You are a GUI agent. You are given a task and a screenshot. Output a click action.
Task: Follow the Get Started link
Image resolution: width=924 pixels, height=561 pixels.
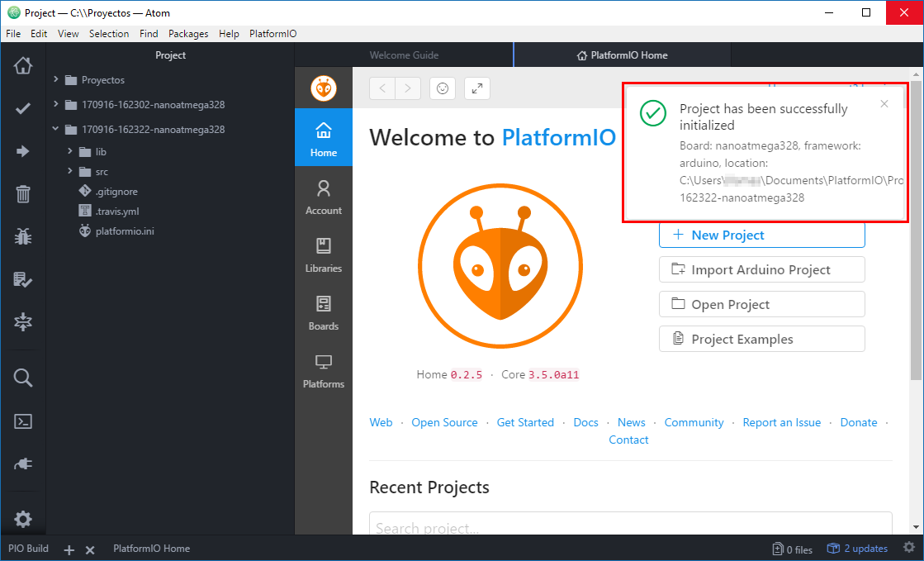(525, 422)
